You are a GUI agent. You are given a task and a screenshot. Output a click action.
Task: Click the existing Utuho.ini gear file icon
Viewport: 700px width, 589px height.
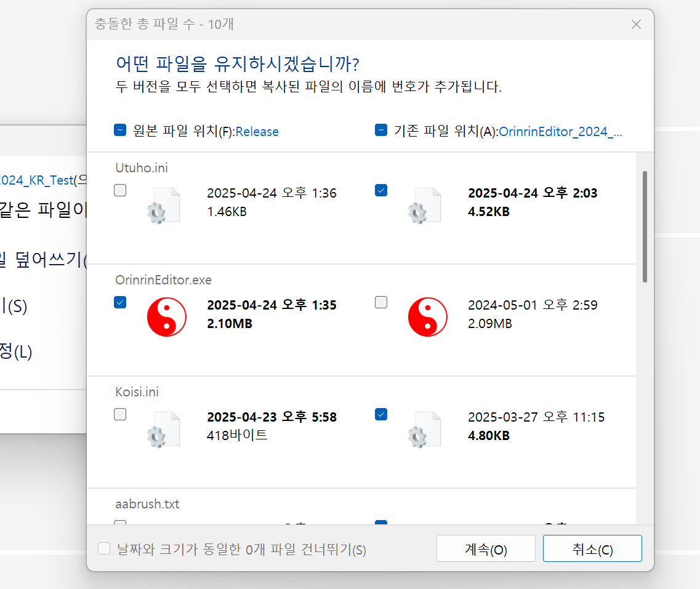pyautogui.click(x=425, y=205)
